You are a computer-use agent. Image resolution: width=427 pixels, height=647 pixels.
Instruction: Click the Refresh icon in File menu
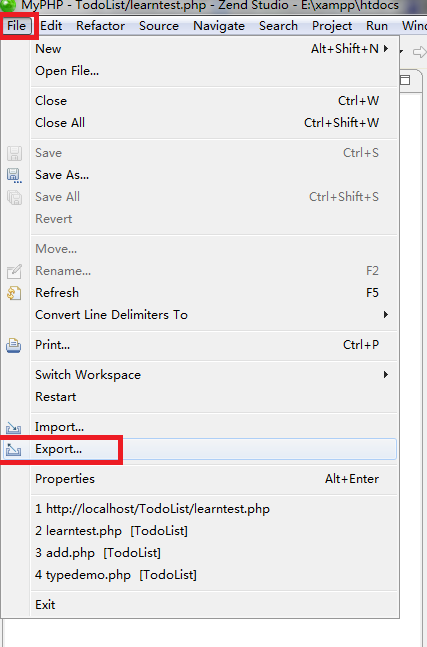pyautogui.click(x=14, y=293)
